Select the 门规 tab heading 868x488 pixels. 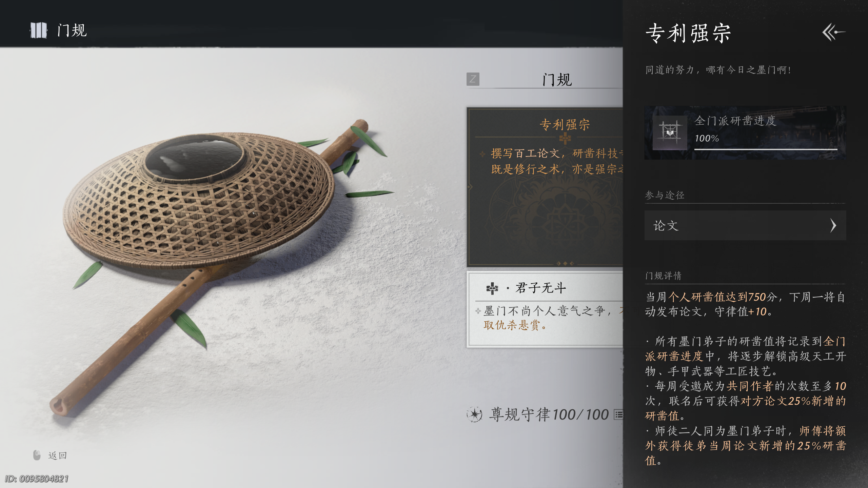click(557, 80)
